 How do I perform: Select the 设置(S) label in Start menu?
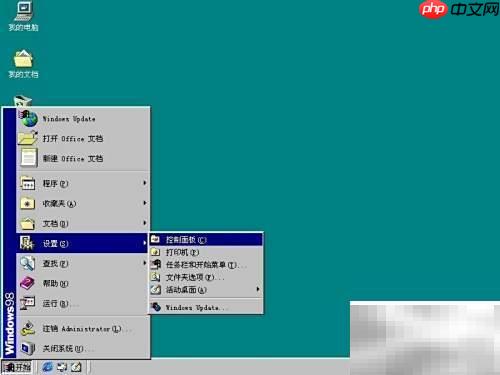tap(55, 243)
